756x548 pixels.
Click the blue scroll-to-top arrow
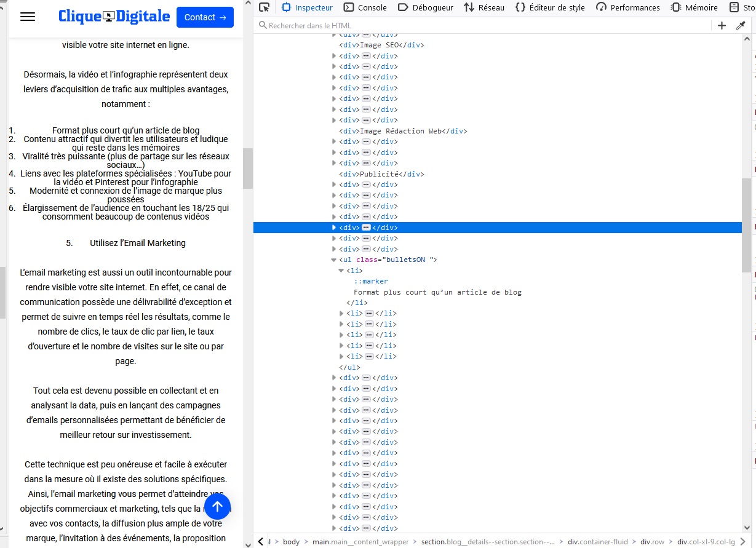(217, 506)
